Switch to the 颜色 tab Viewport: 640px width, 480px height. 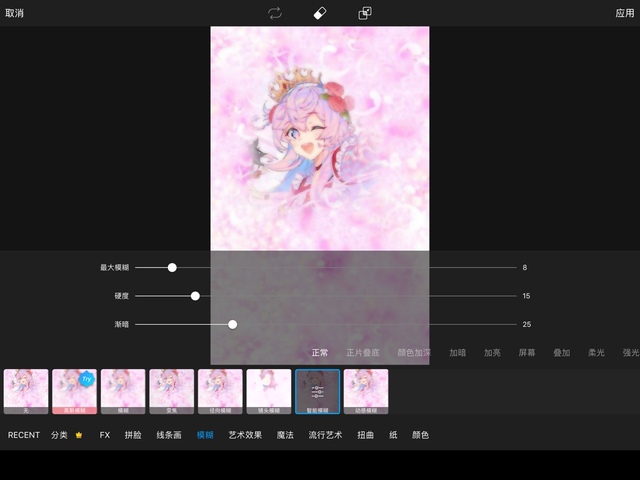[x=420, y=435]
